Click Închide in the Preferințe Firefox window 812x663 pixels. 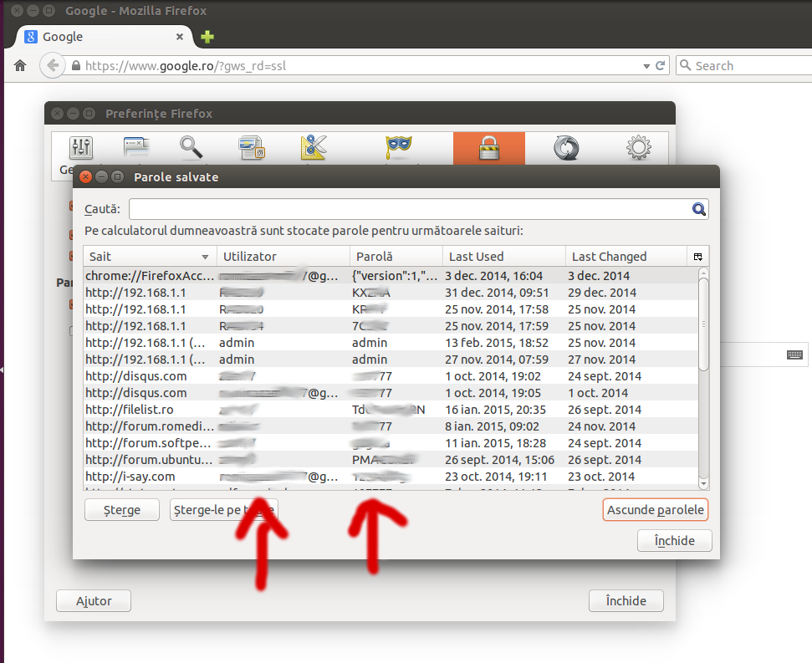pos(626,601)
